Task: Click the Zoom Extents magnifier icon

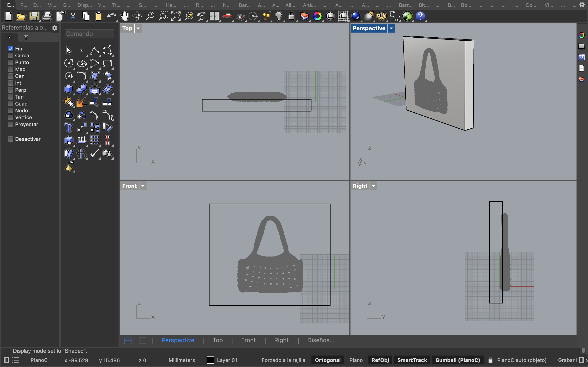Action: click(x=176, y=16)
